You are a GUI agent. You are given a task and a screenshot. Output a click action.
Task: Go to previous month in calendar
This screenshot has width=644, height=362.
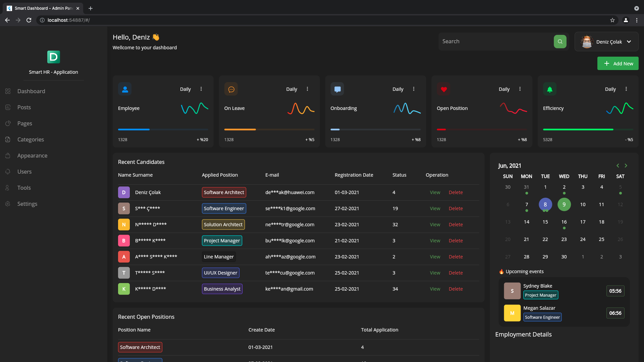[618, 166]
